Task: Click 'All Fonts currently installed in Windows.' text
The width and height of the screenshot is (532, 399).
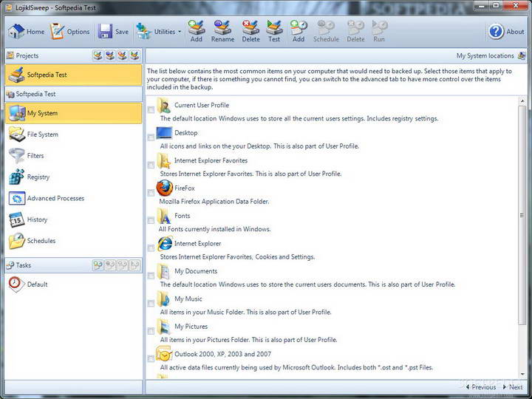Action: click(x=214, y=229)
